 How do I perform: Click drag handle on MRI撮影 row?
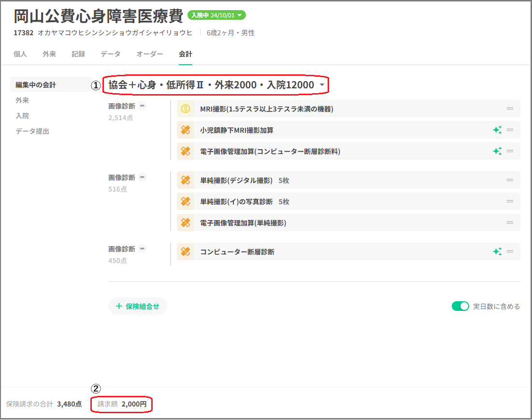click(x=510, y=109)
